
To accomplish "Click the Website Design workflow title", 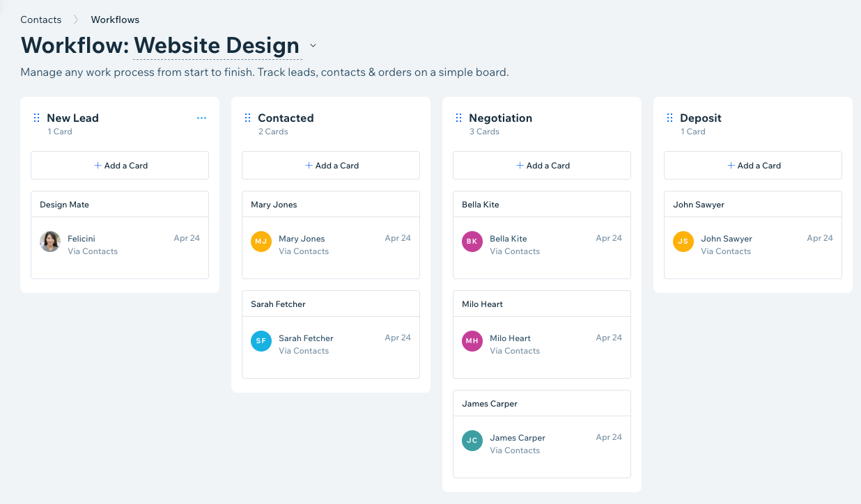I will 217,46.
